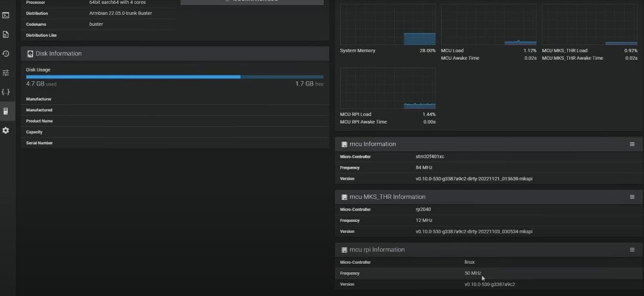Click the MCU RPI Load chart
This screenshot has width=644, height=296.
click(x=388, y=88)
